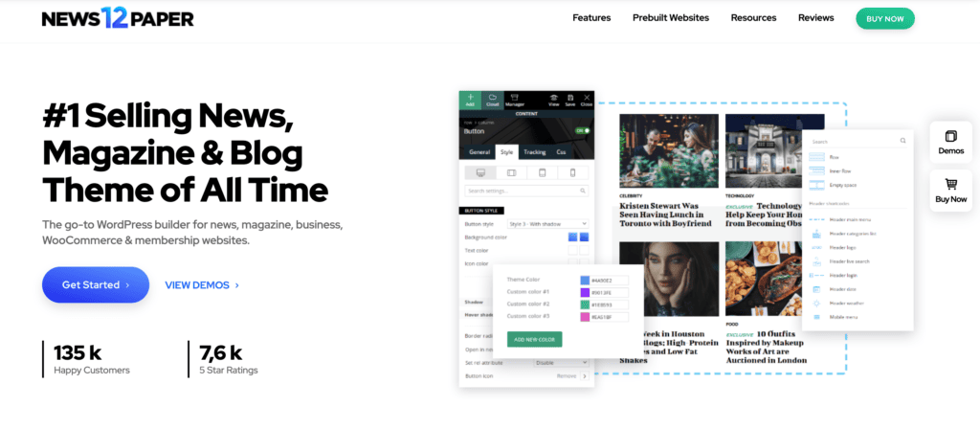980x429 pixels.
Task: Open the Technology house article thumbnail
Action: [x=764, y=150]
